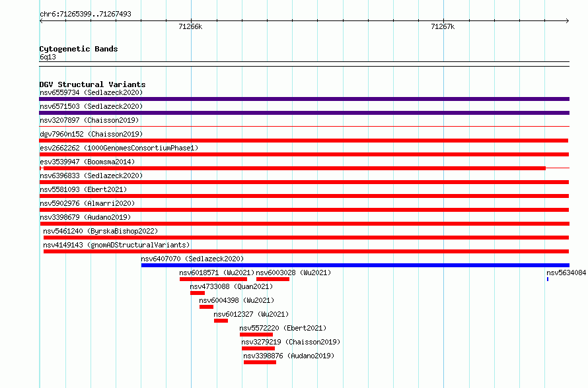The width and height of the screenshot is (588, 388).
Task: Click nsv3398679 (Audano2019) label
Action: 85,217
